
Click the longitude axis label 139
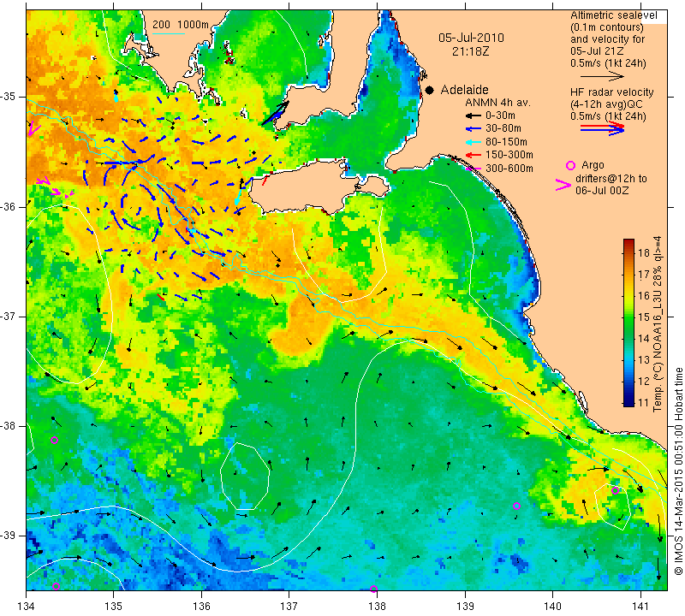pos(465,607)
